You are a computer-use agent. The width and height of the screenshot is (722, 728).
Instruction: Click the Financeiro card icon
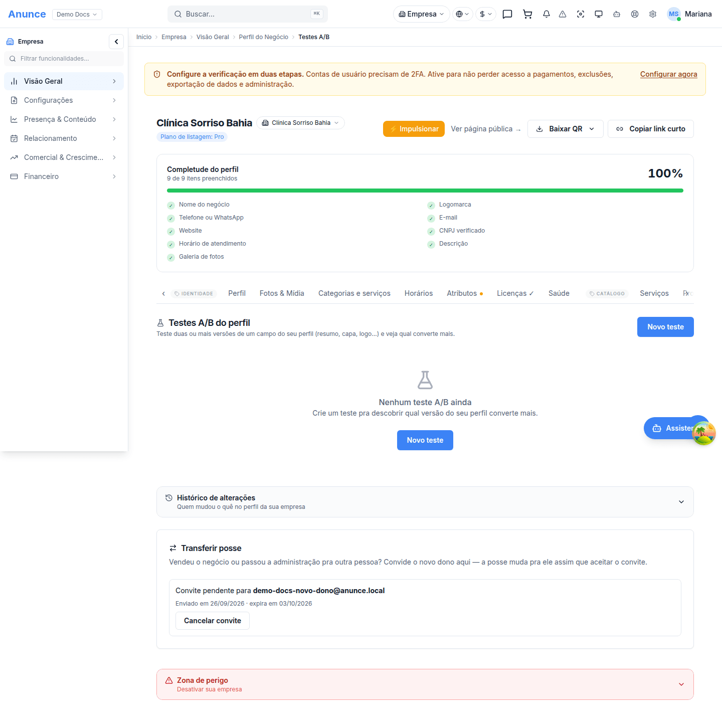click(x=14, y=176)
